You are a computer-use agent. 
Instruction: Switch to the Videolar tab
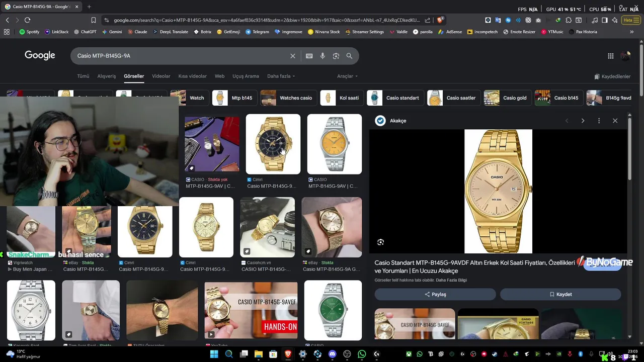coord(161,76)
